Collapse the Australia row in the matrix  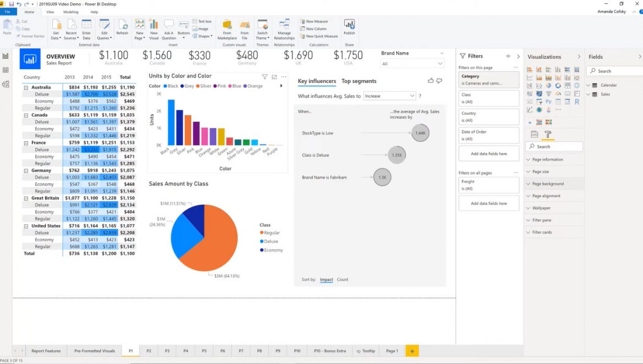(x=26, y=88)
